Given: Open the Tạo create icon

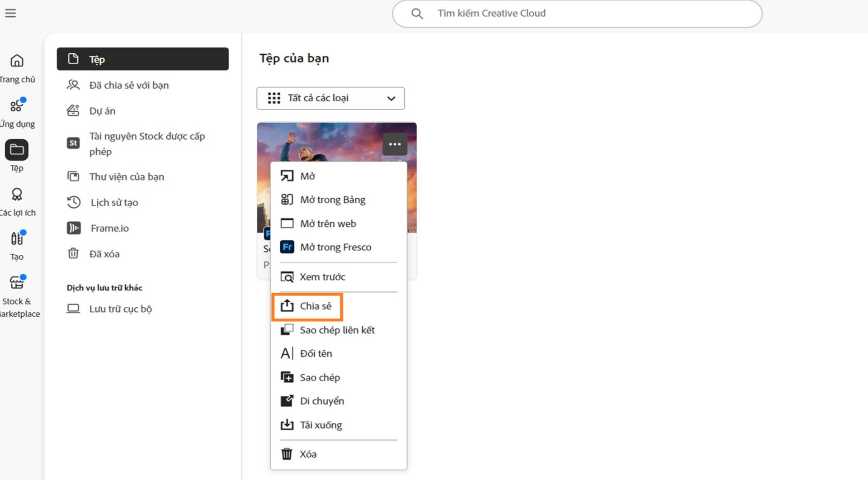Looking at the screenshot, I should (17, 238).
